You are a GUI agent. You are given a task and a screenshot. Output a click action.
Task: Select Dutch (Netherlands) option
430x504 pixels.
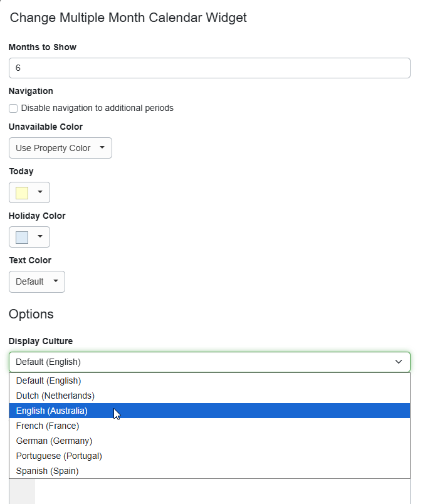click(x=55, y=396)
